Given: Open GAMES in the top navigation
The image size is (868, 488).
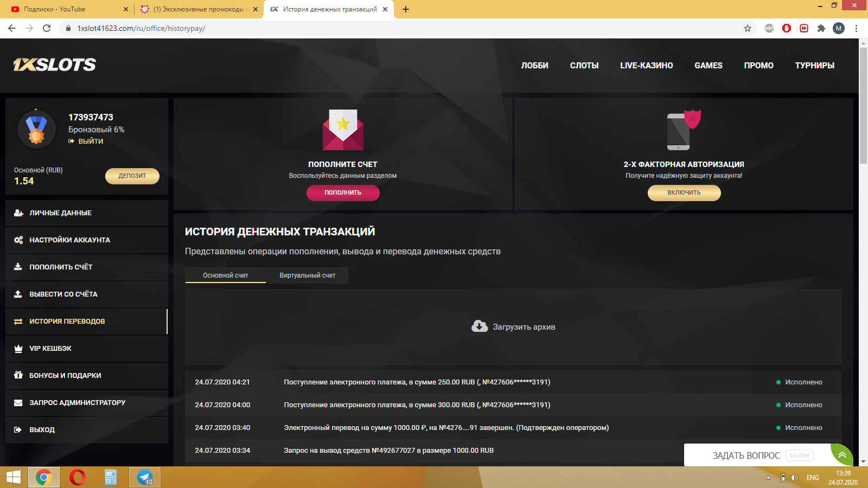Looking at the screenshot, I should pyautogui.click(x=709, y=66).
